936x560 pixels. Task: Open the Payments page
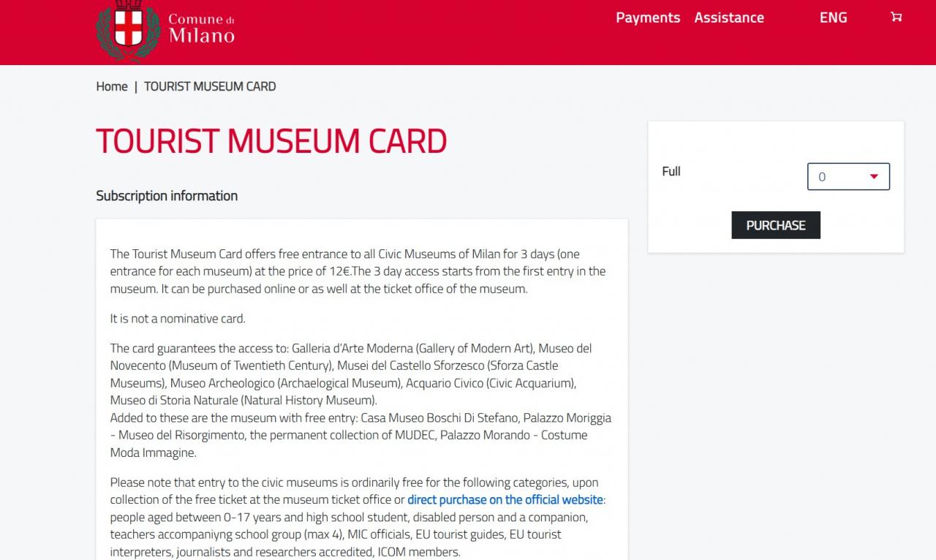pyautogui.click(x=648, y=18)
